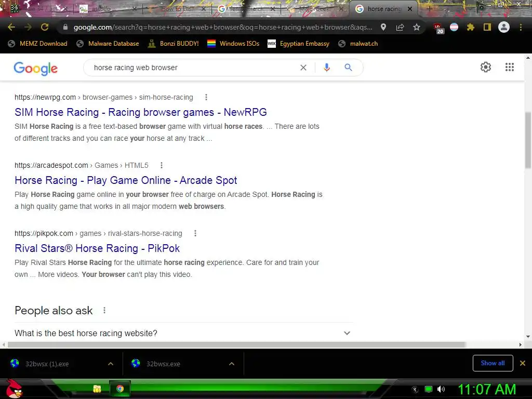Click the pikpok.com breadcrumb URL
This screenshot has height=399, width=532.
98,233
